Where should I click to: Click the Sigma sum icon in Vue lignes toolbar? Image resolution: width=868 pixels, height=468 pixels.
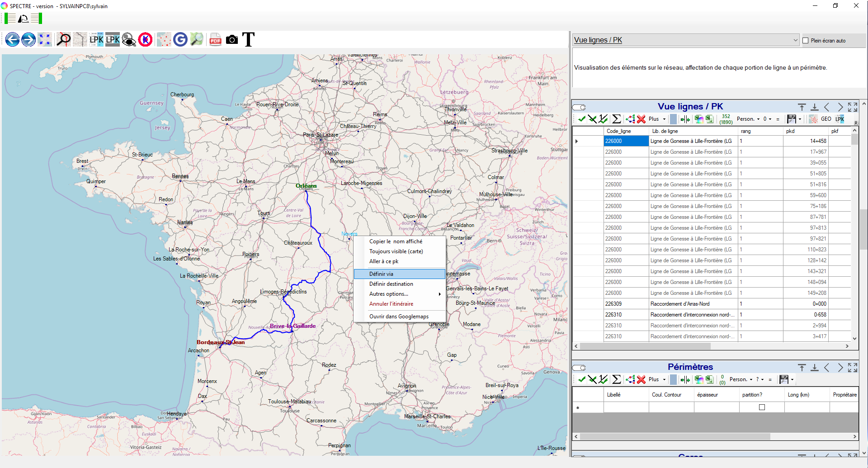coord(616,119)
